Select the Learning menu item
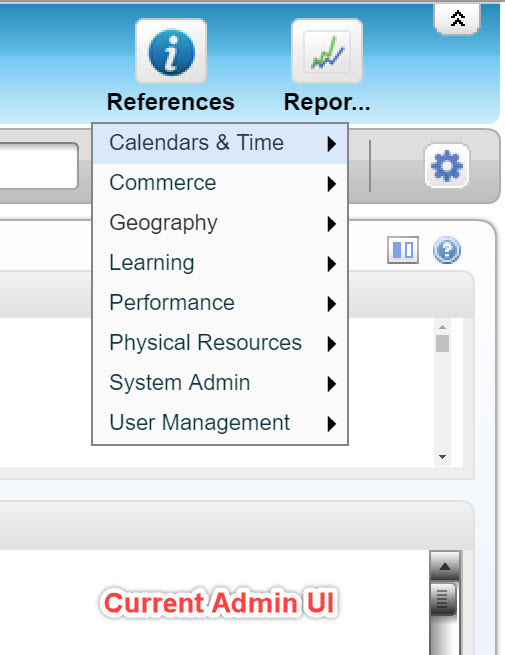 220,264
